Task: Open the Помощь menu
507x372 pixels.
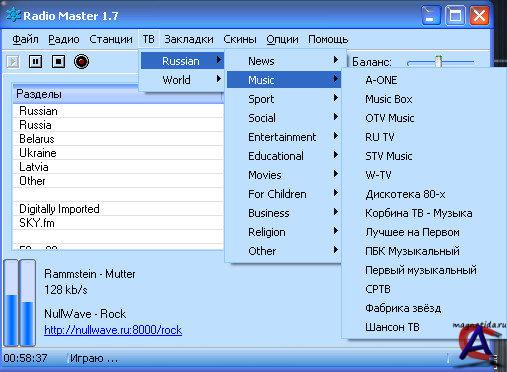Action: coord(328,39)
